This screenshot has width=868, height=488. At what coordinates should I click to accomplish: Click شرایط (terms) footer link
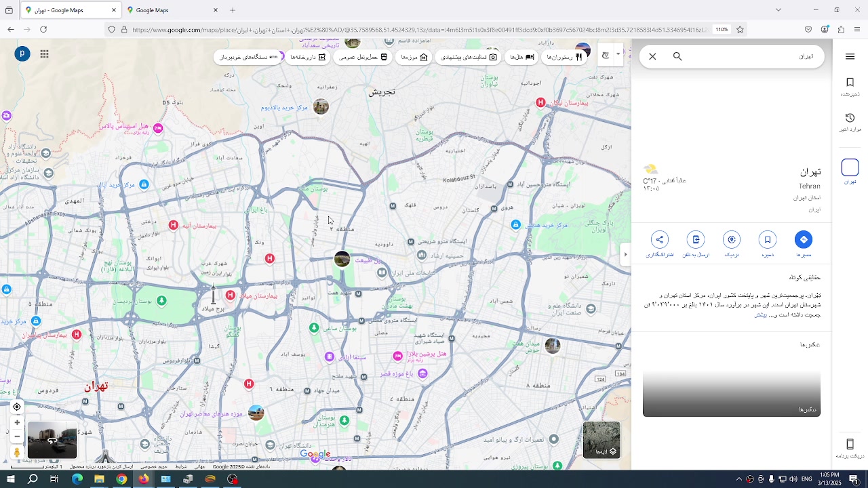tap(181, 467)
